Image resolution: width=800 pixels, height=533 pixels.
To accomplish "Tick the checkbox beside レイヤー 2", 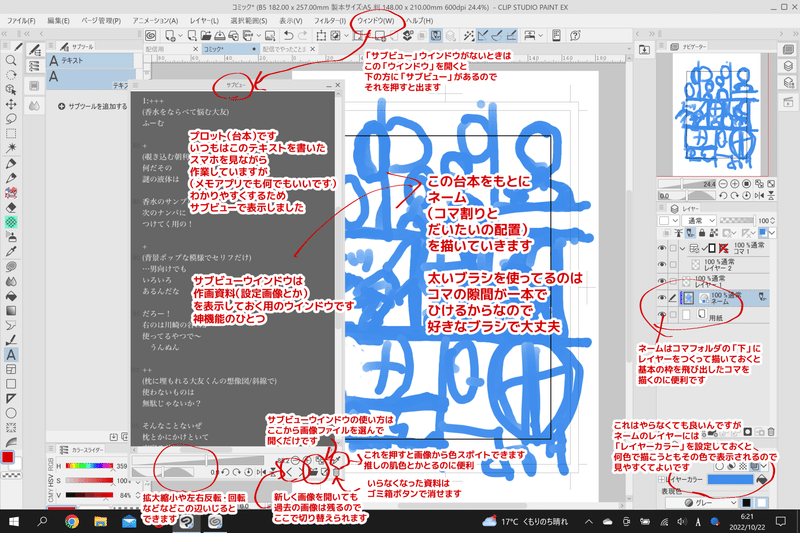I will click(x=673, y=265).
